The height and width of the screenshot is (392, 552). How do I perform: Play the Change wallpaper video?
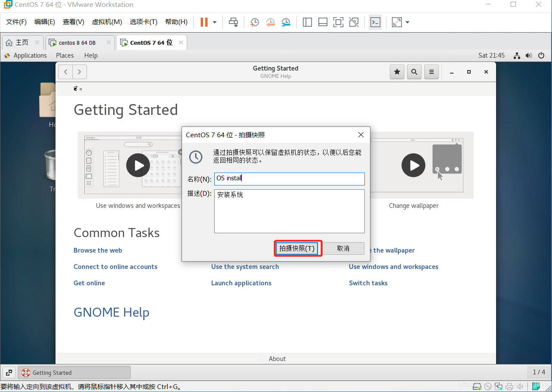point(413,165)
